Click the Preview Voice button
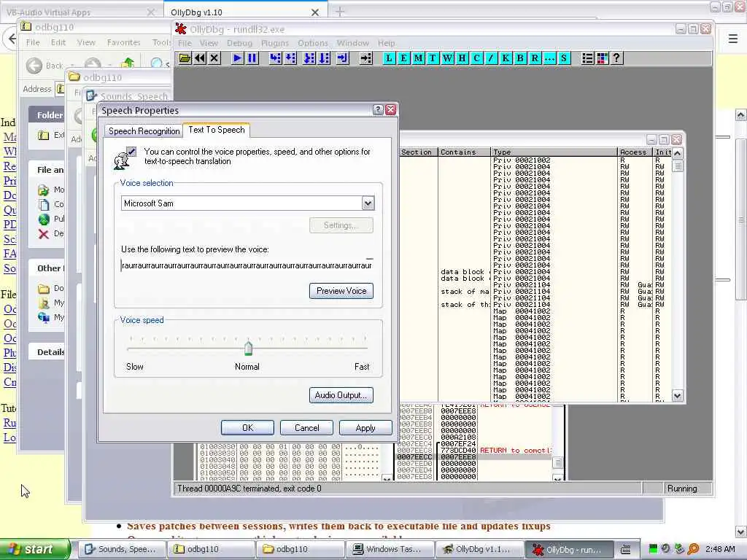 pos(341,291)
